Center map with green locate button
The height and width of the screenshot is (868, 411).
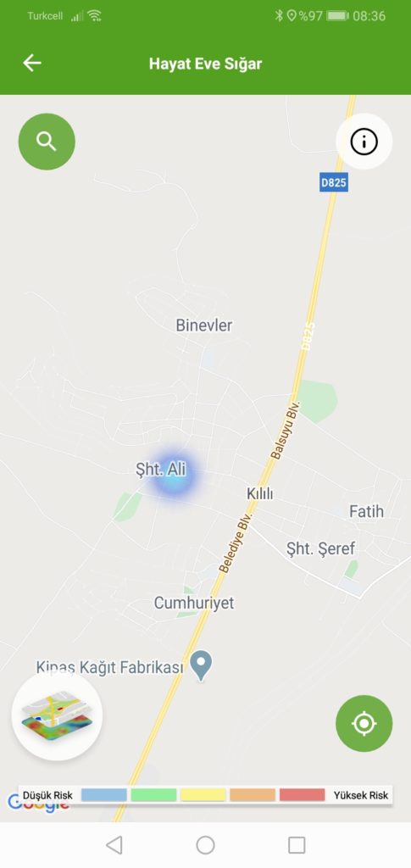coord(364,723)
